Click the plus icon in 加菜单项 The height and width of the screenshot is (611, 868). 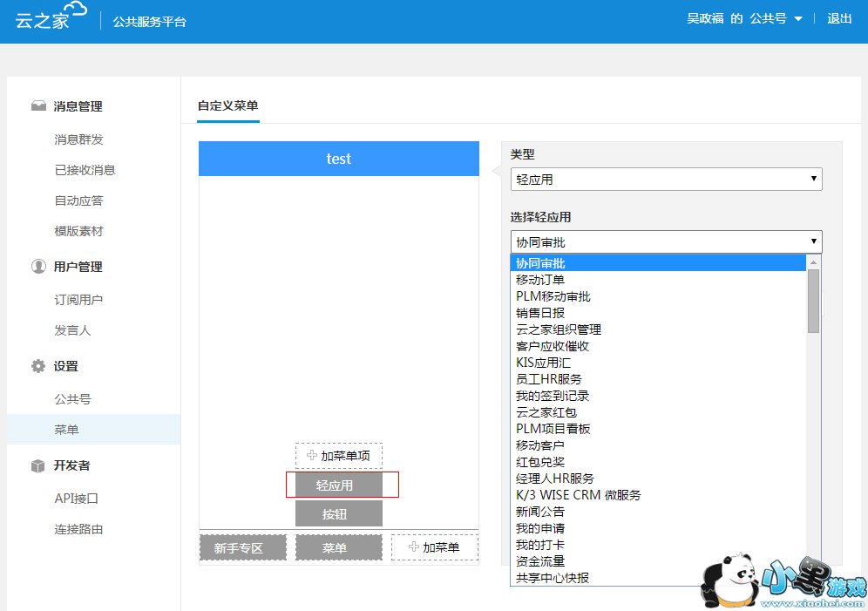pyautogui.click(x=312, y=456)
